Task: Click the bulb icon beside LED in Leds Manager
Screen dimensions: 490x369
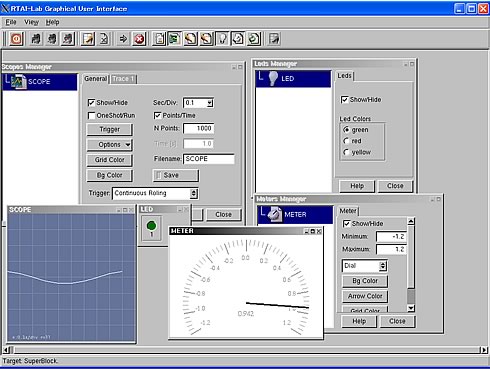Action: [273, 79]
